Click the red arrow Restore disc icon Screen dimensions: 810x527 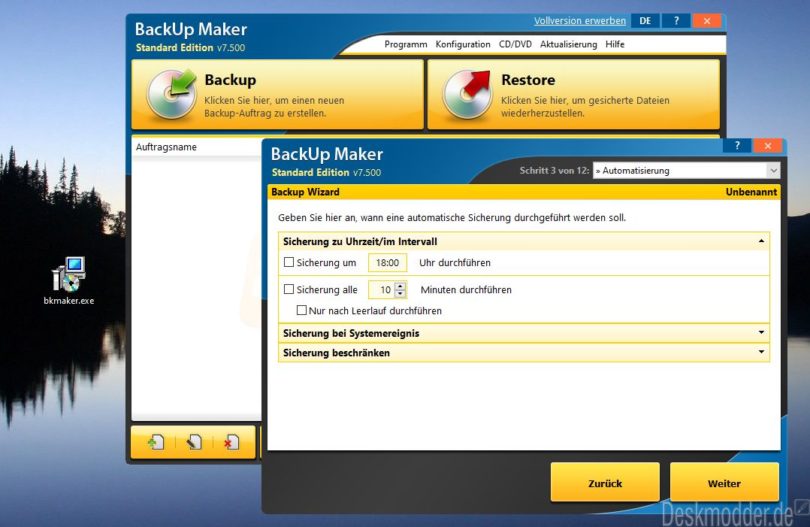[468, 94]
